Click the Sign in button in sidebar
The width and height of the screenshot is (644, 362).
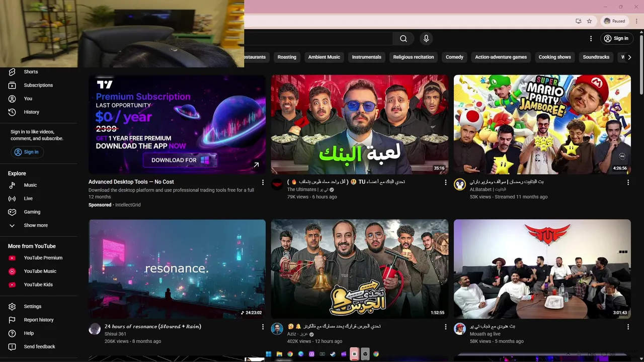pyautogui.click(x=26, y=152)
